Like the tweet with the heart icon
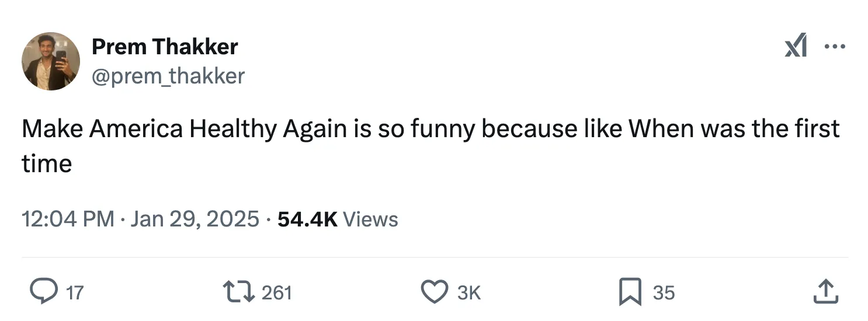This screenshot has height=321, width=868. (434, 292)
